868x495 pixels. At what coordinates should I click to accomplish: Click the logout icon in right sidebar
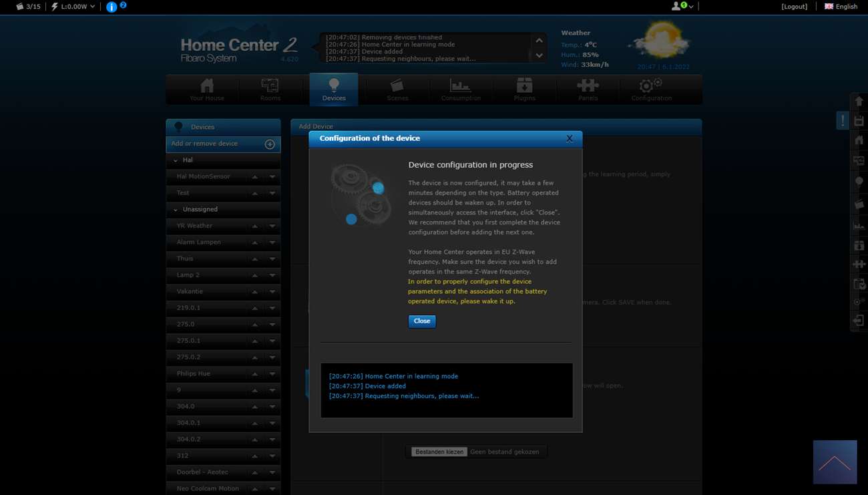(859, 321)
